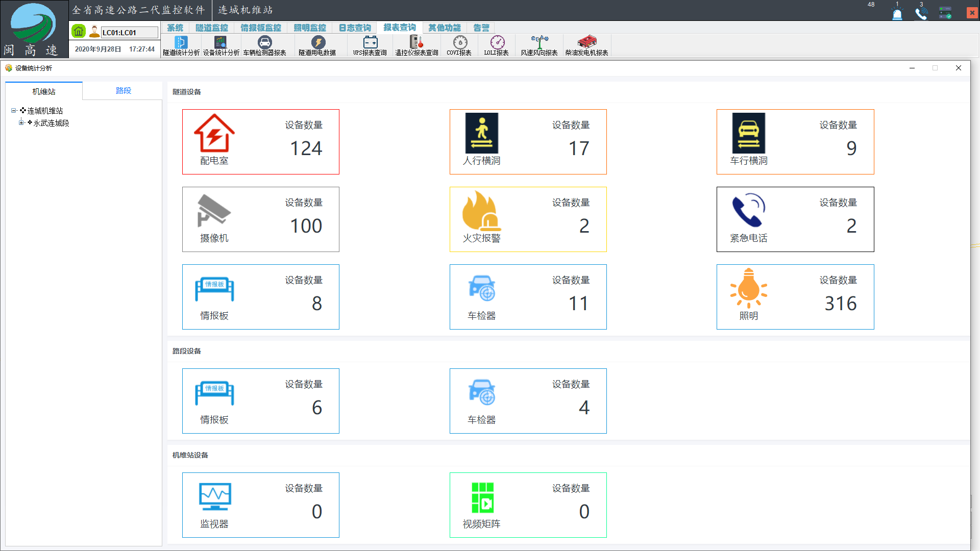Click the LC01:LC01 user field
Image resolution: width=980 pixels, height=551 pixels.
tap(129, 33)
